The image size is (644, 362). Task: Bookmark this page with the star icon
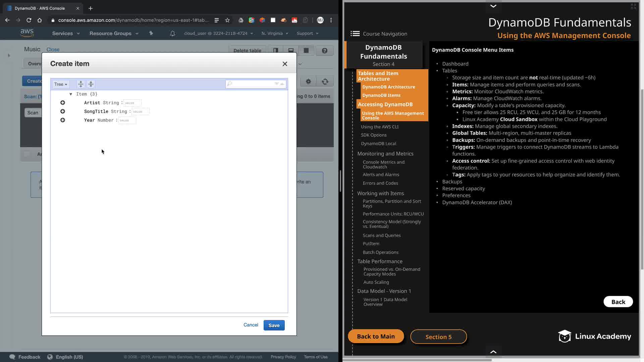227,20
